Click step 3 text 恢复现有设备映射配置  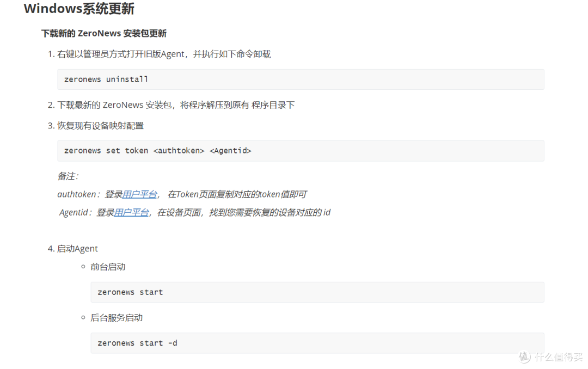point(101,126)
